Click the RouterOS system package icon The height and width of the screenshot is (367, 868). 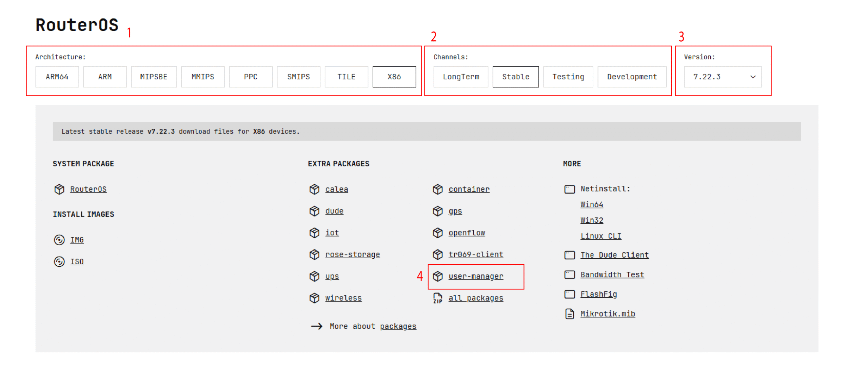point(59,189)
